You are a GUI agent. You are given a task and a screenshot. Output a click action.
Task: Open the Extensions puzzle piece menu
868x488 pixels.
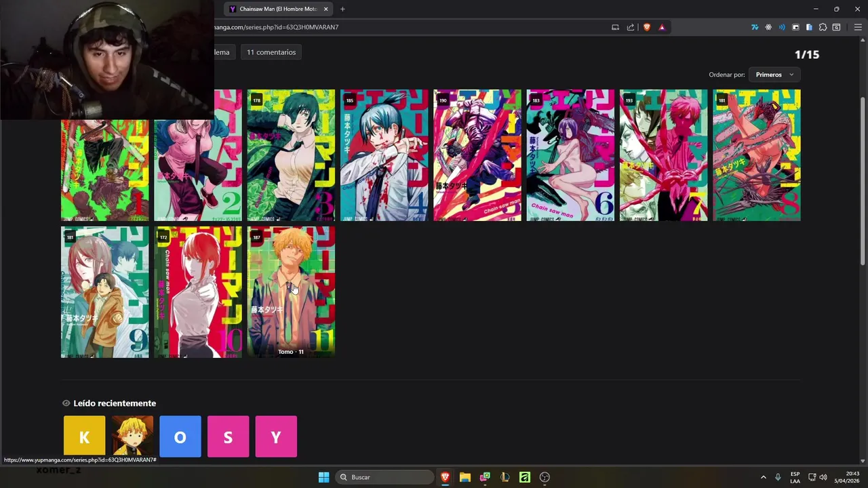pos(823,27)
